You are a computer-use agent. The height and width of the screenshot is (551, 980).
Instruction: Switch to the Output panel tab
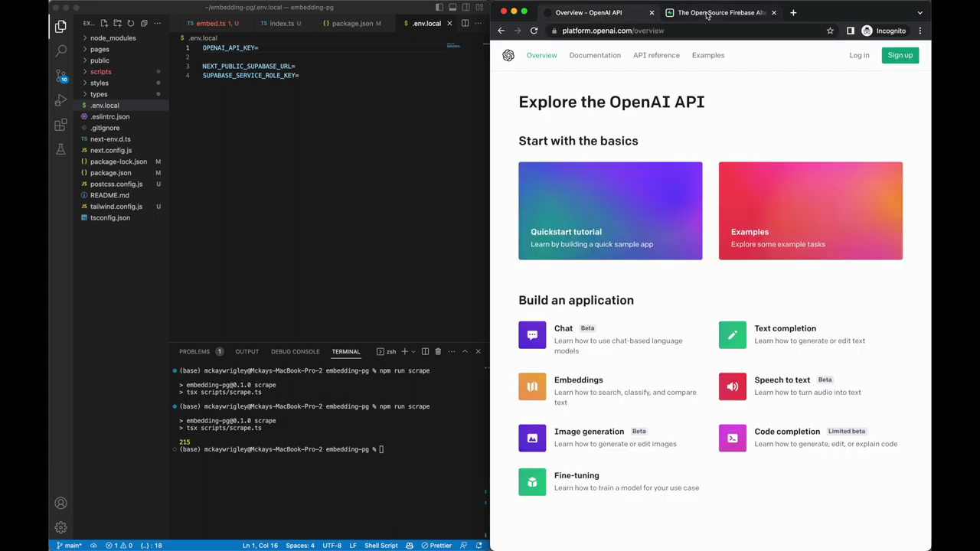point(247,351)
